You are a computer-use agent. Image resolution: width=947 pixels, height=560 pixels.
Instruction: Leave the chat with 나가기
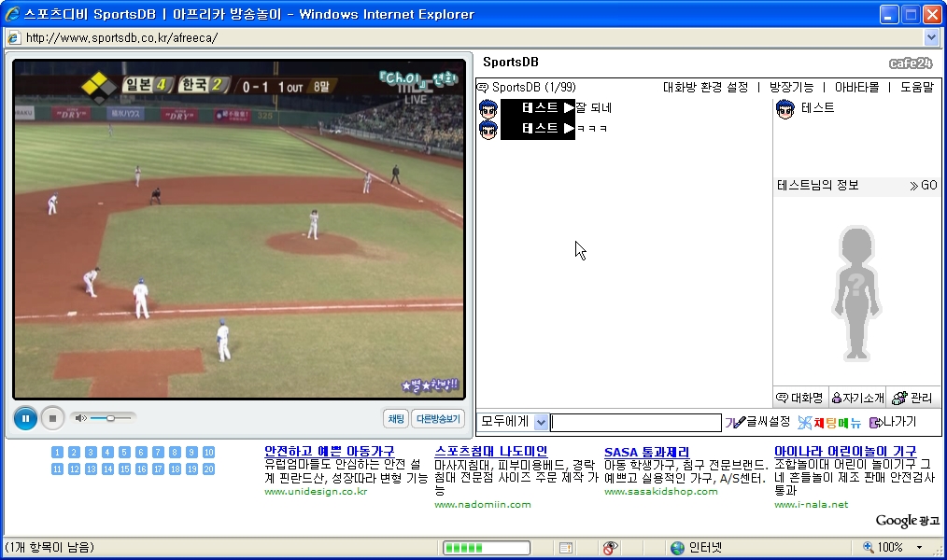(x=893, y=423)
